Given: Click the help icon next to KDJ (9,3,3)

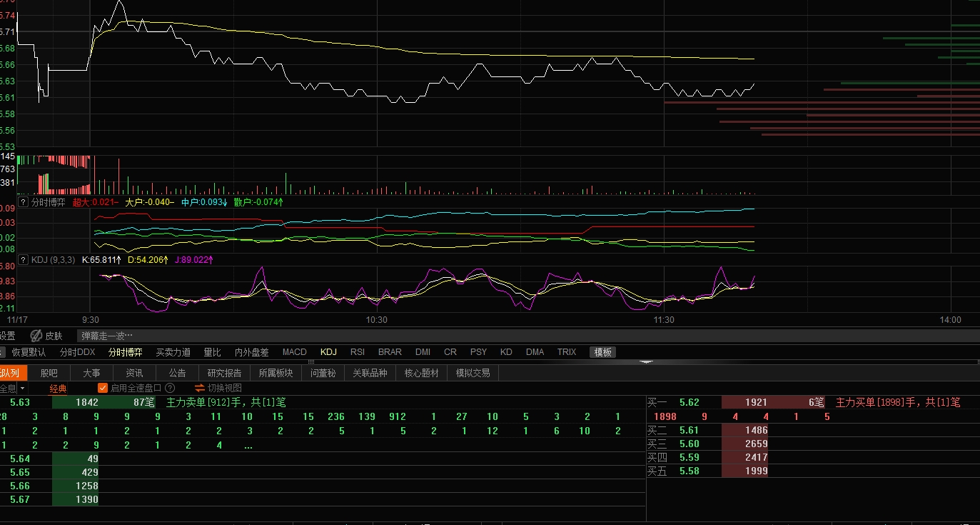Looking at the screenshot, I should tap(23, 259).
